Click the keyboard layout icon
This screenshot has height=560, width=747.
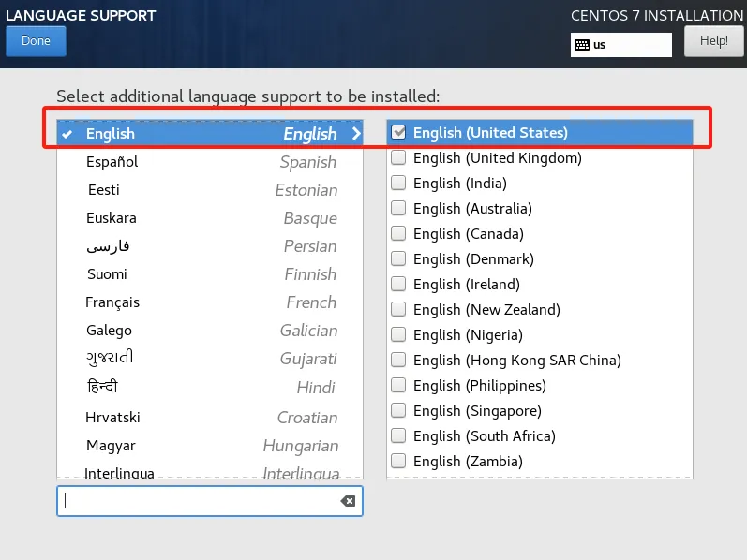pyautogui.click(x=582, y=45)
